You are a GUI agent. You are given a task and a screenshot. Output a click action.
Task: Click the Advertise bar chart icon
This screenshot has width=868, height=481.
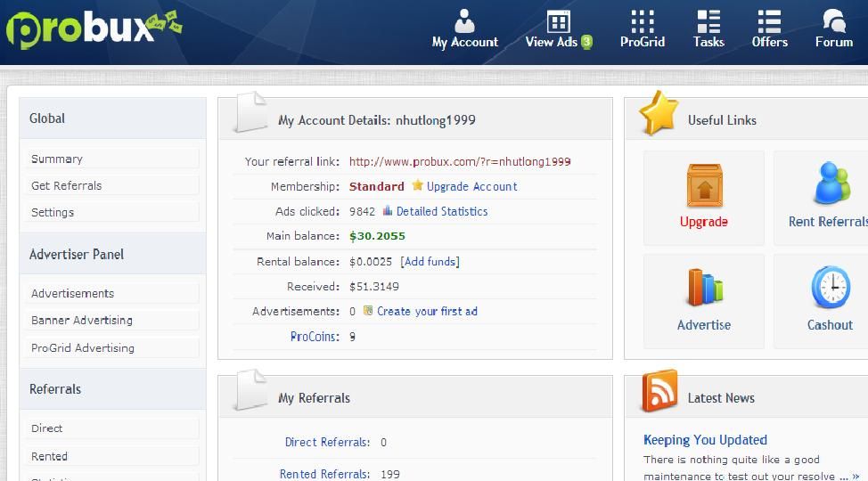pos(704,289)
